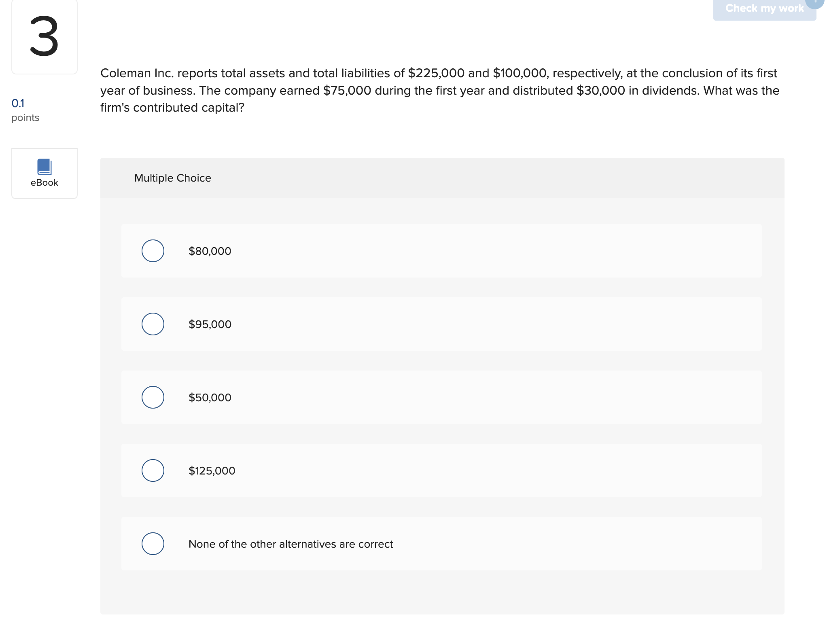
Task: Click the $125,000 answer label text
Action: tap(212, 470)
